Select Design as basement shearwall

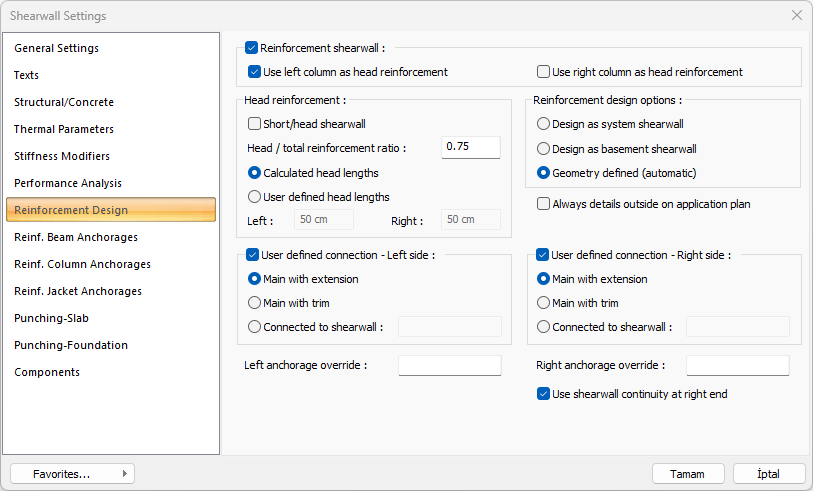pyautogui.click(x=544, y=149)
